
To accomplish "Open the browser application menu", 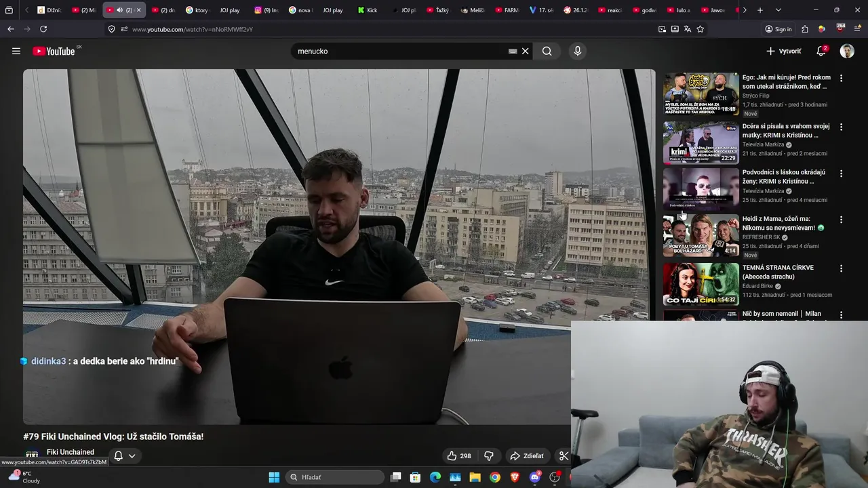I will pyautogui.click(x=858, y=29).
